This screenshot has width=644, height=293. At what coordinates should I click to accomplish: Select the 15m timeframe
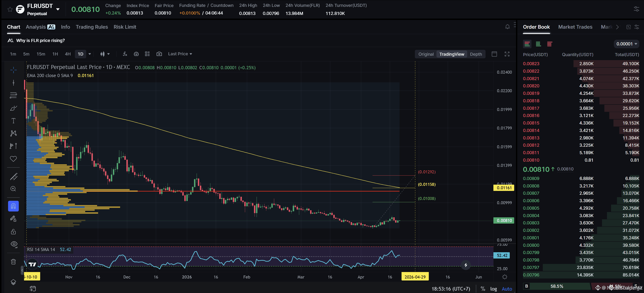[x=41, y=54]
